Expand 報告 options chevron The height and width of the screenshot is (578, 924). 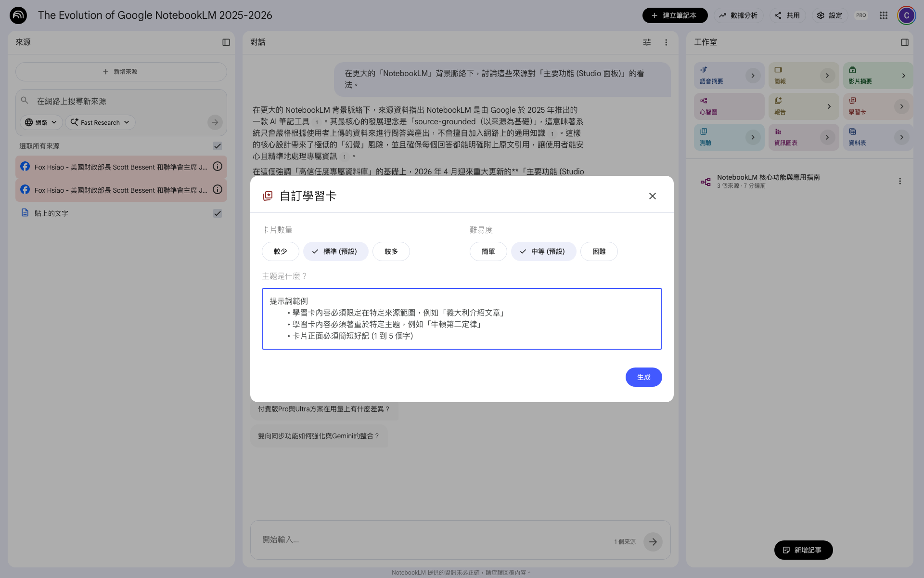click(829, 106)
